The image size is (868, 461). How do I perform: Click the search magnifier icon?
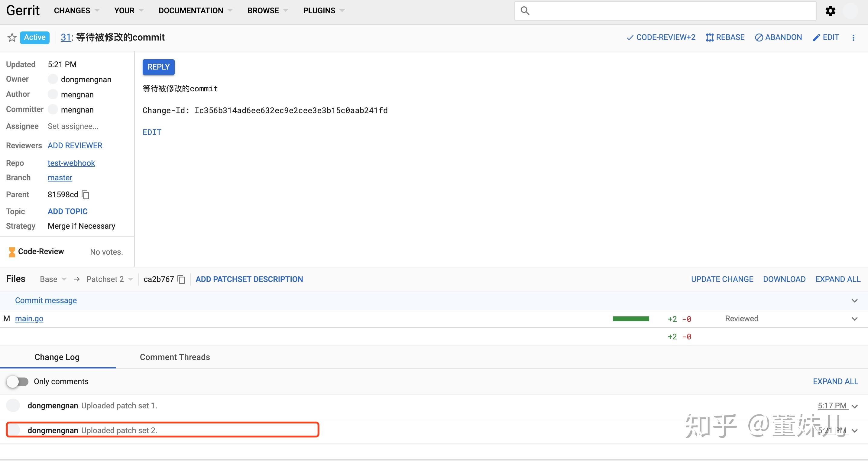click(526, 11)
